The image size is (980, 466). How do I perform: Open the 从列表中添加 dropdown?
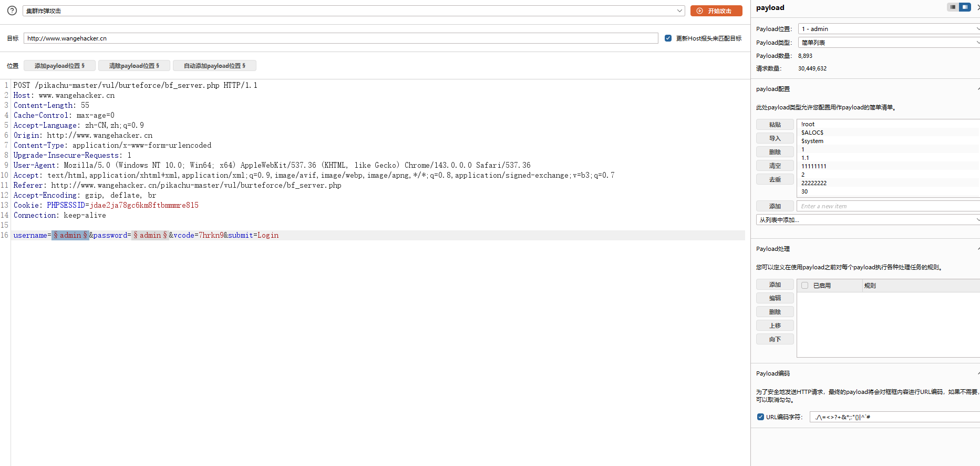tap(867, 220)
